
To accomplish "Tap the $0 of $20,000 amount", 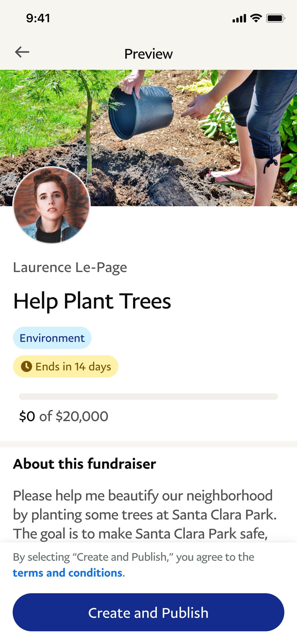I will click(x=64, y=416).
